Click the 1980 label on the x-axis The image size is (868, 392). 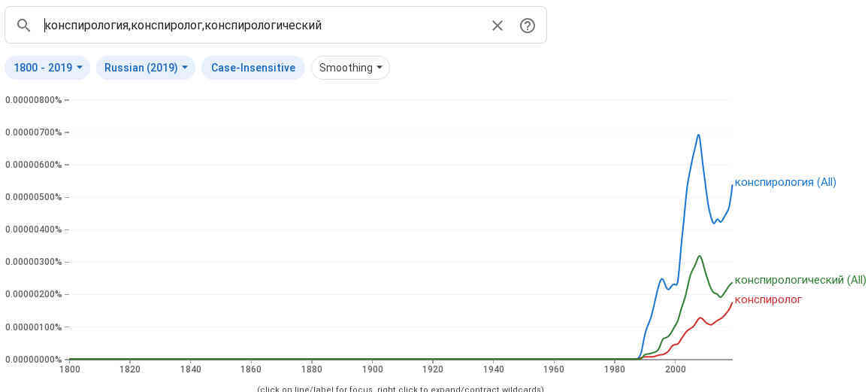(x=615, y=369)
